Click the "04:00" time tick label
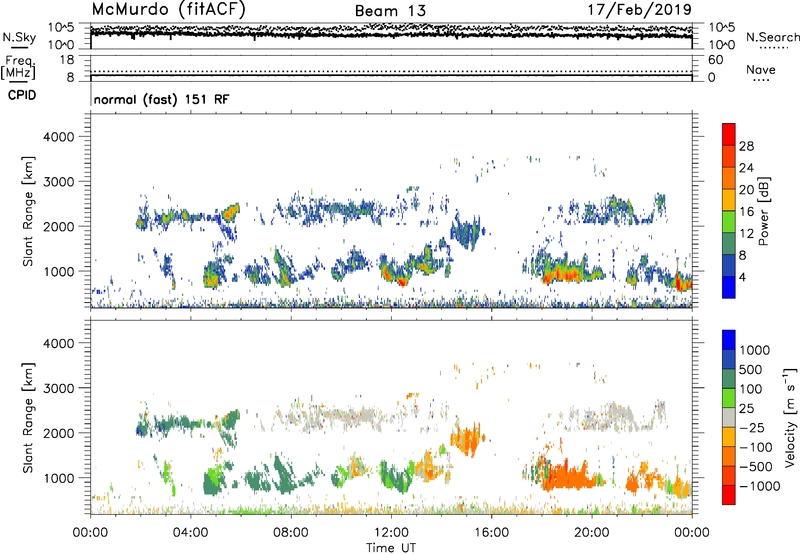This screenshot has height=554, width=800. tap(190, 533)
